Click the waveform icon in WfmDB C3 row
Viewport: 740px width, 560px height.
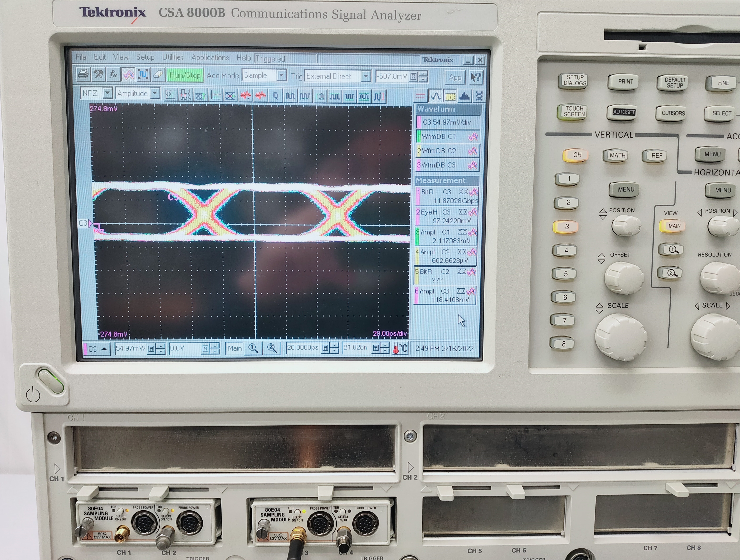tap(472, 165)
